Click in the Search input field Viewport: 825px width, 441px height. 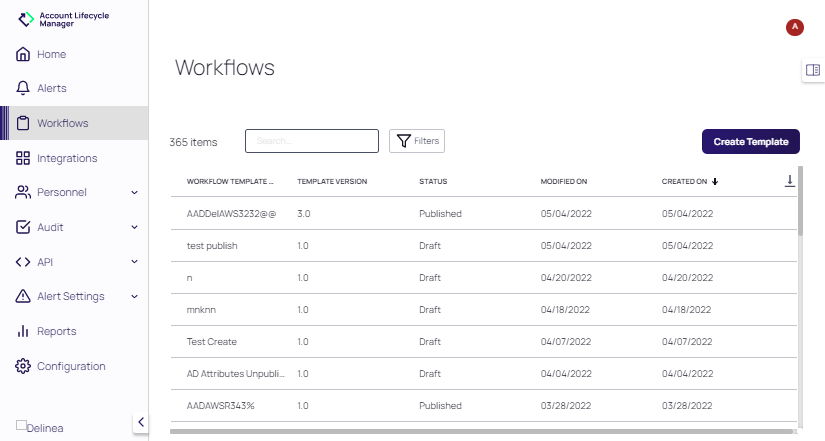[312, 141]
